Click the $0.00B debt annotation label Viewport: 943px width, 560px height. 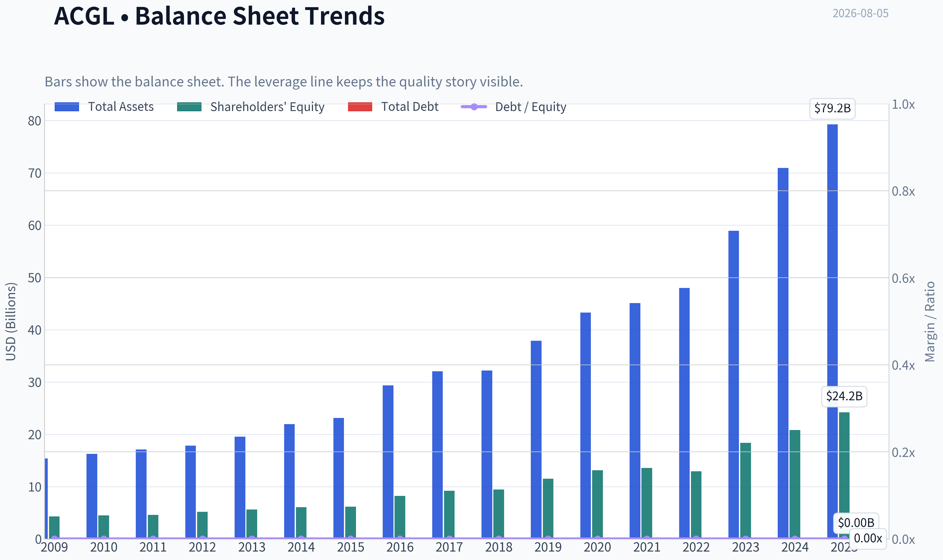pyautogui.click(x=856, y=523)
